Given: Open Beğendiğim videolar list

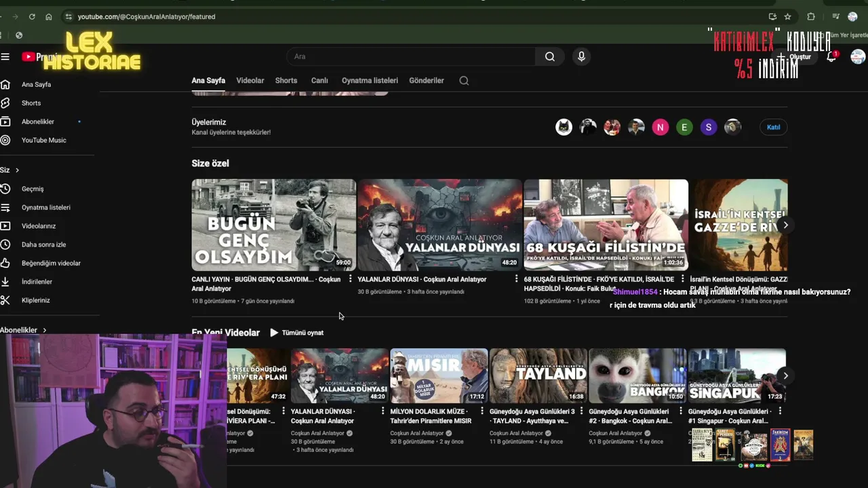Looking at the screenshot, I should [51, 263].
